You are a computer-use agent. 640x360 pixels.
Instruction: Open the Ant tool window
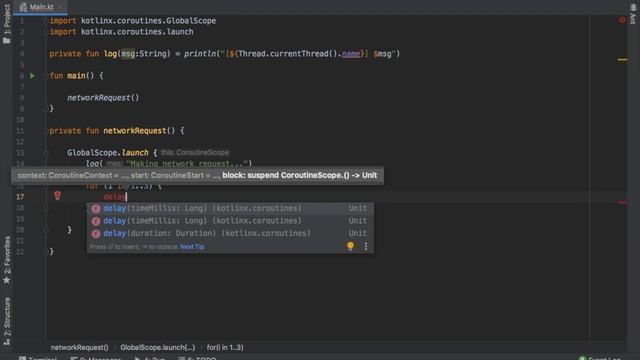click(633, 14)
